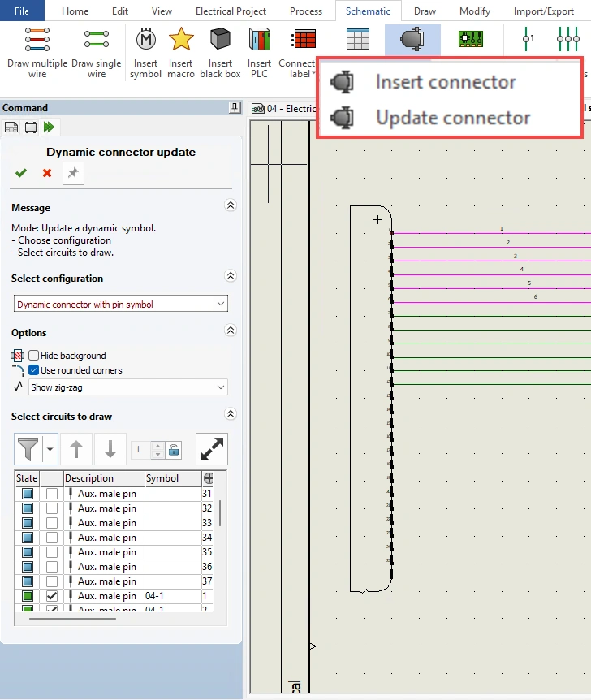Open the Show zig-zag dropdown

pyautogui.click(x=128, y=387)
